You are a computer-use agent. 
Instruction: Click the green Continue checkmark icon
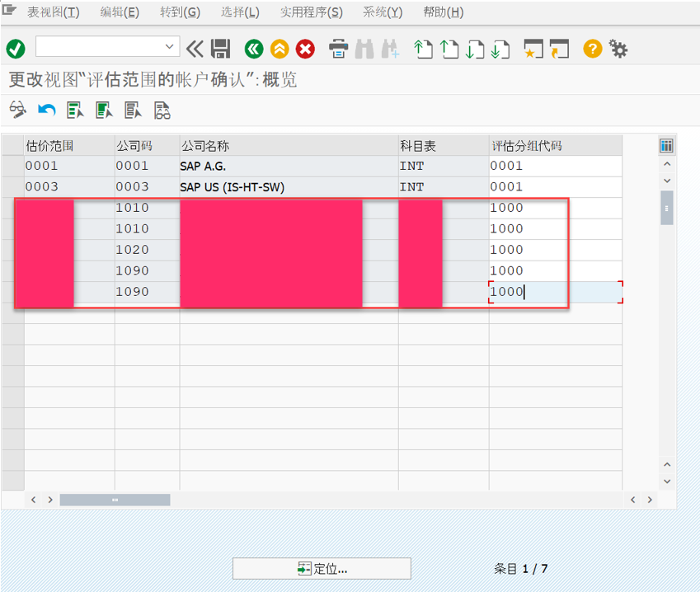tap(15, 49)
